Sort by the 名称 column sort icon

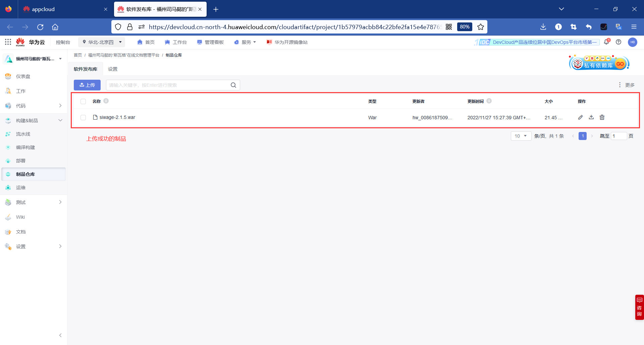[x=106, y=101]
